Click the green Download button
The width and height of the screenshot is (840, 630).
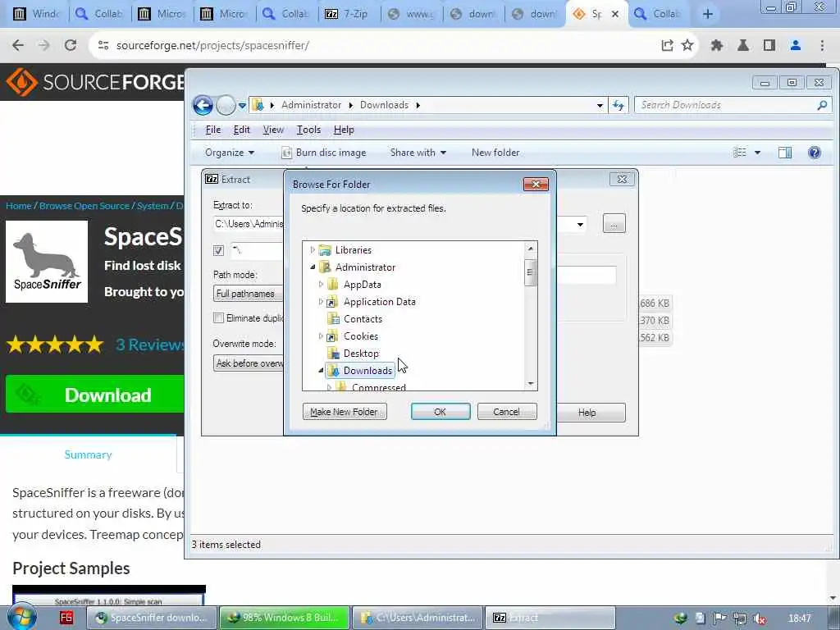point(95,395)
